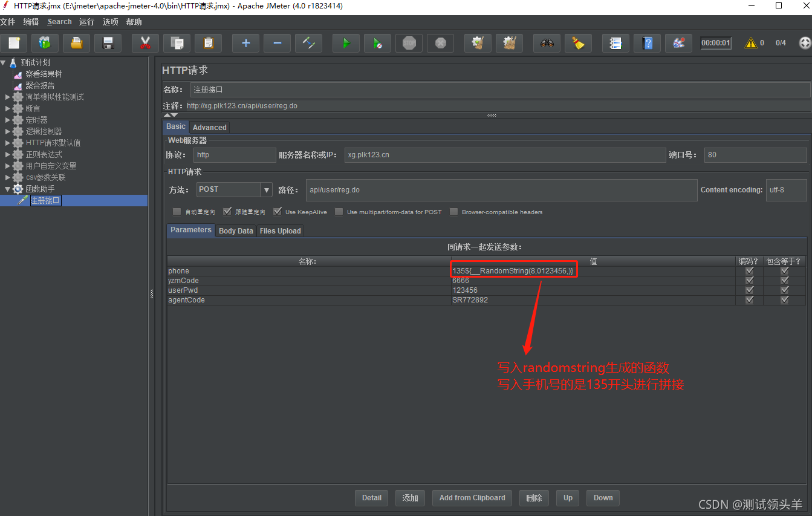Create a new test plan from toolbar
Viewport: 812px width, 516px height.
[14, 43]
